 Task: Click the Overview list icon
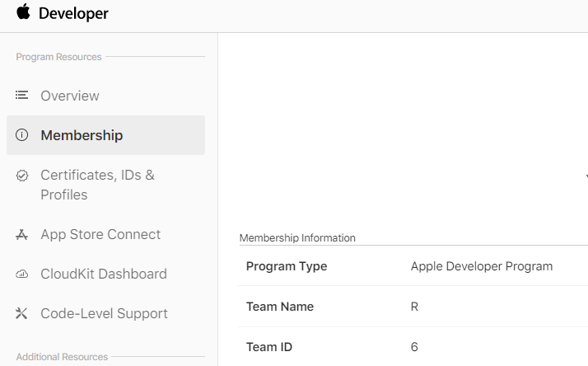tap(22, 96)
